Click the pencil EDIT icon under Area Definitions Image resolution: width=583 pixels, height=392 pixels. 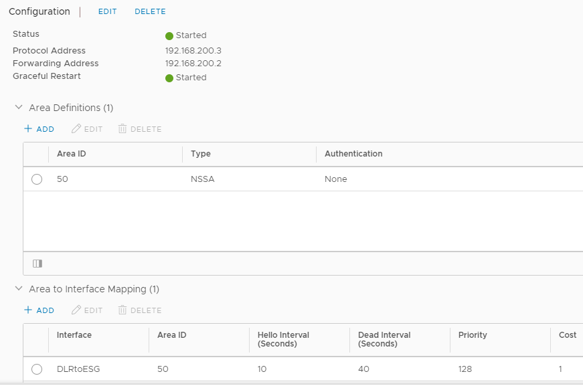pos(76,128)
